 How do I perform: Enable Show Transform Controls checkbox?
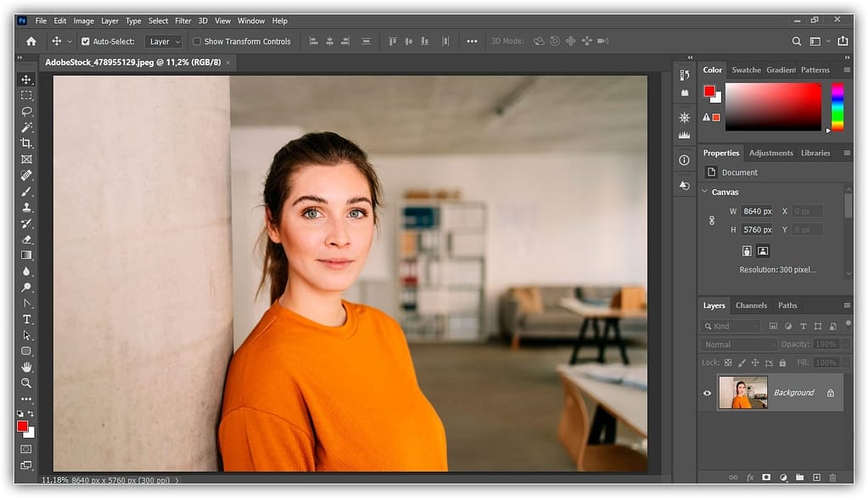(x=197, y=42)
